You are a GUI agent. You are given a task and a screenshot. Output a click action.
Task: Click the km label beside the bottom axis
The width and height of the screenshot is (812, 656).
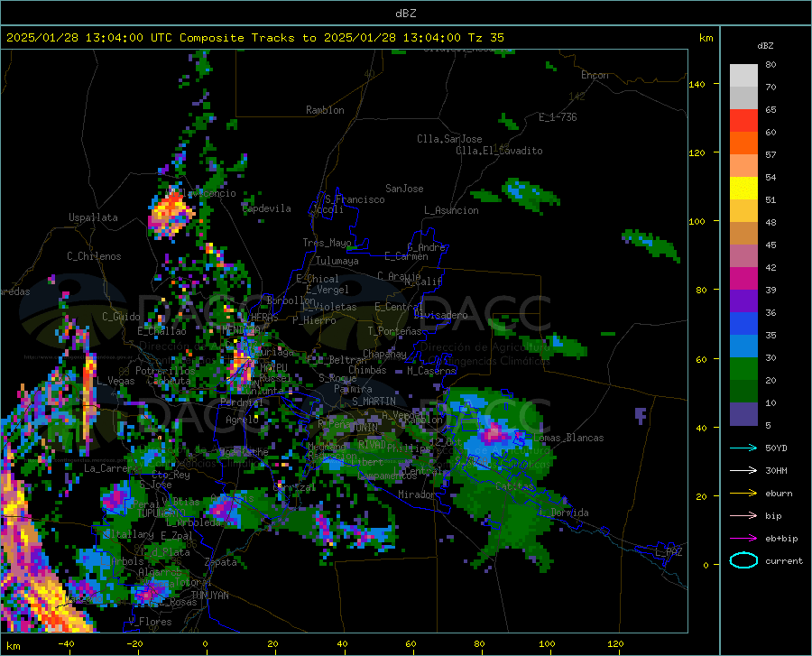[13, 646]
